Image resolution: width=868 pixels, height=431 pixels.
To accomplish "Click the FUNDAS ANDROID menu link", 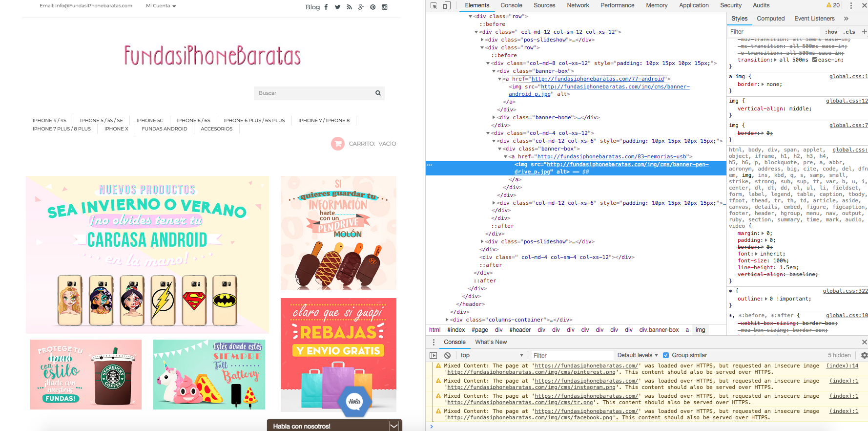I will pyautogui.click(x=165, y=129).
